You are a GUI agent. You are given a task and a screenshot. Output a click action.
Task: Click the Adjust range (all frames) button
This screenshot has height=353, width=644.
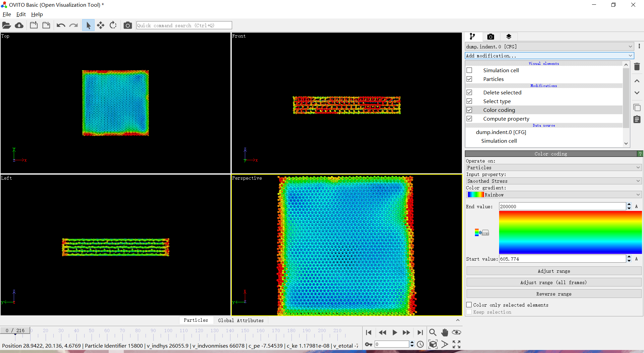pos(553,282)
